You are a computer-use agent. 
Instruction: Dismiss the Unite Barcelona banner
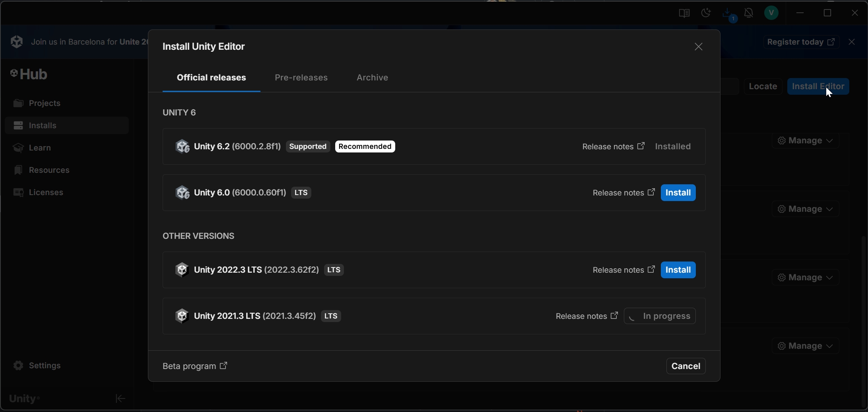851,42
